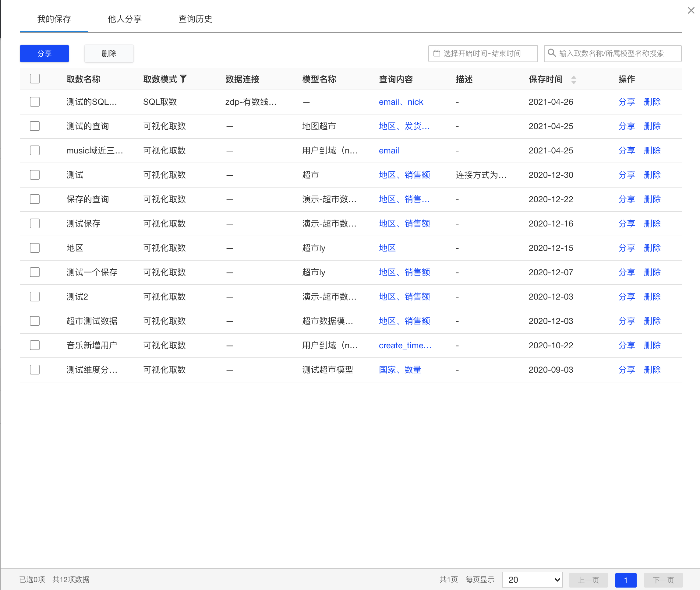Click the magnifier search icon

click(x=551, y=53)
